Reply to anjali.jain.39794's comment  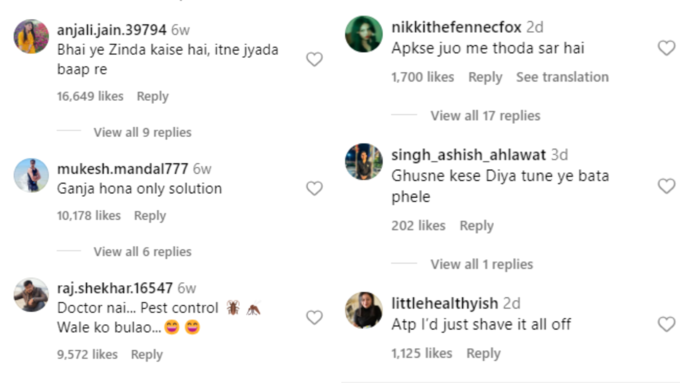pos(153,96)
